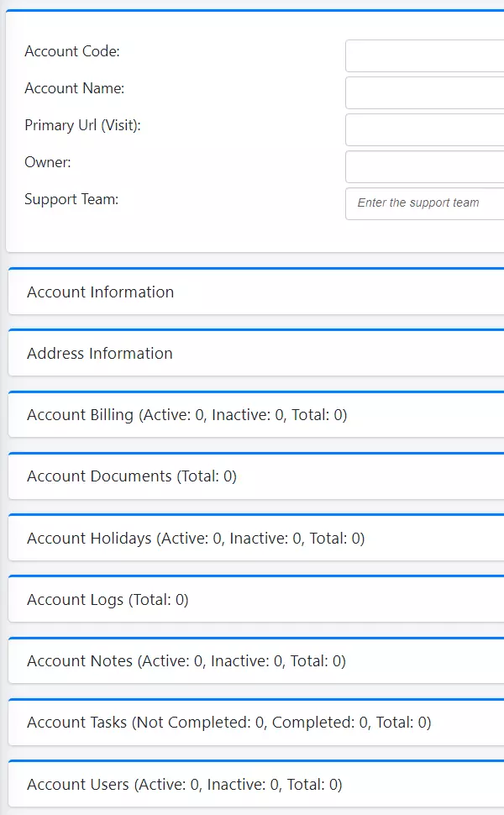Image resolution: width=504 pixels, height=815 pixels.
Task: Expand the Account Billing section
Action: [256, 414]
